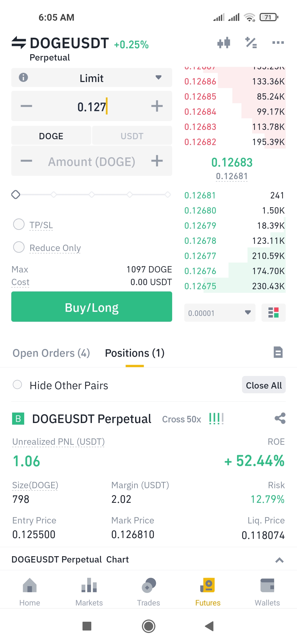Image resolution: width=297 pixels, height=644 pixels.
Task: Enable the Reduce Only option
Action: pyautogui.click(x=19, y=247)
